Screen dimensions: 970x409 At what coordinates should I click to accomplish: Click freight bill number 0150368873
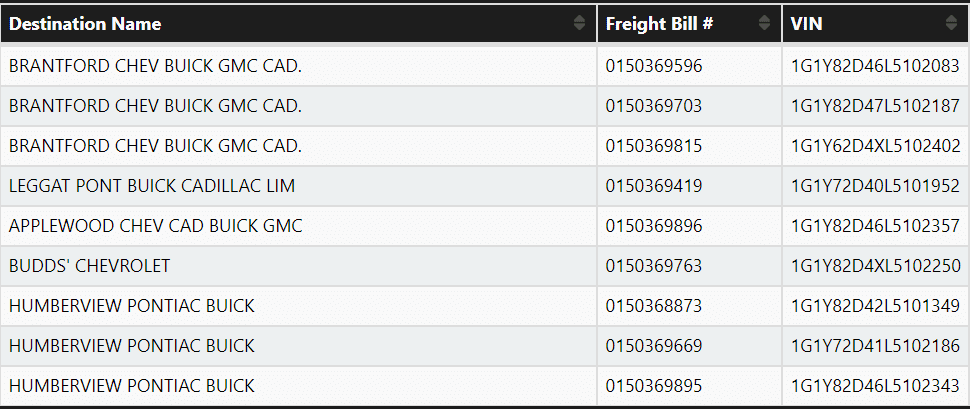pos(654,306)
